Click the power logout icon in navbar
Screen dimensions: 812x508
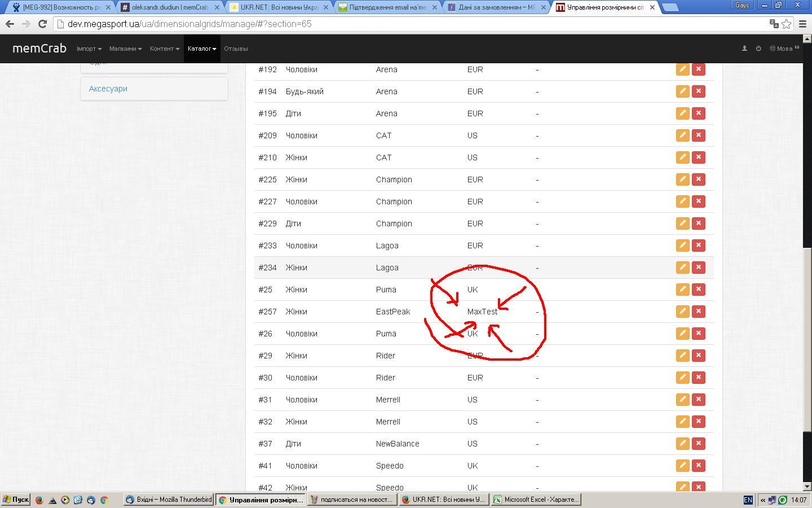(x=758, y=49)
